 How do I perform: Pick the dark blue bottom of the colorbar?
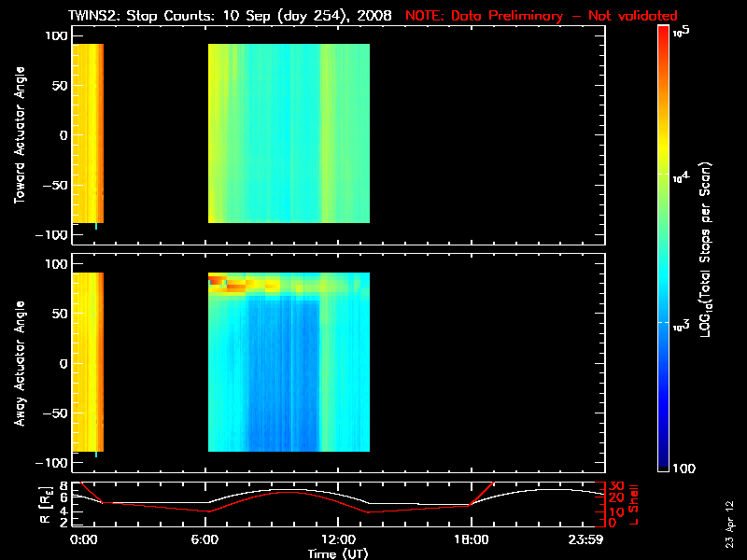[x=664, y=462]
